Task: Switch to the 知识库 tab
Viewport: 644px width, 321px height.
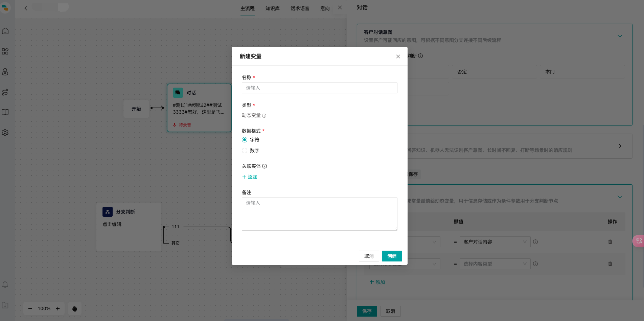Action: [x=273, y=8]
